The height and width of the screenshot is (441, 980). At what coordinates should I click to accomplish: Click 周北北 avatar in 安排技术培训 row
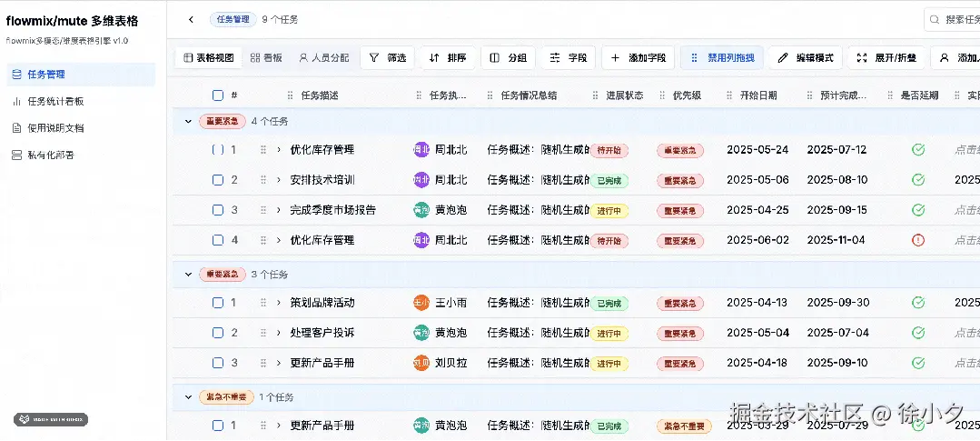(421, 180)
